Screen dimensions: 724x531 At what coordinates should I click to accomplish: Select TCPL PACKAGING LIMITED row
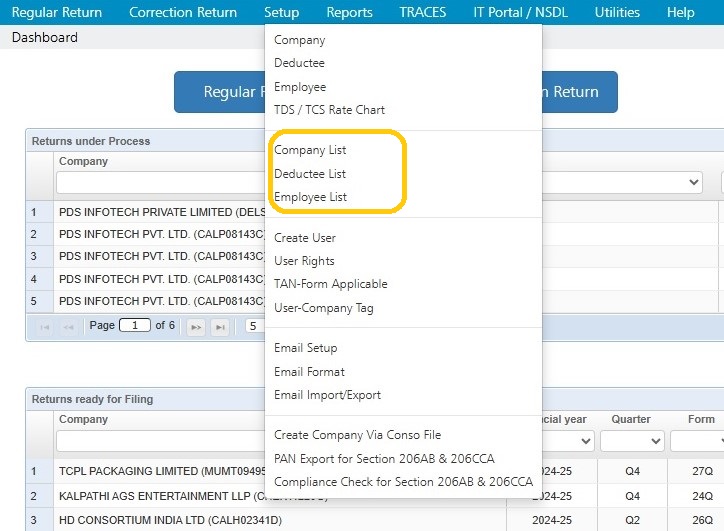coord(162,471)
